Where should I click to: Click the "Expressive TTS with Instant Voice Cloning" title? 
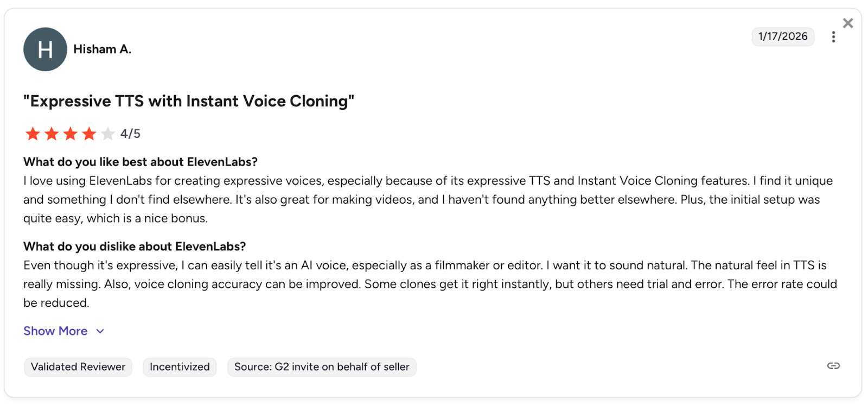(189, 102)
